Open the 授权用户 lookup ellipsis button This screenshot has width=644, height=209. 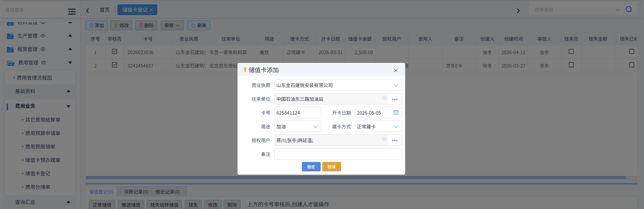[395, 140]
